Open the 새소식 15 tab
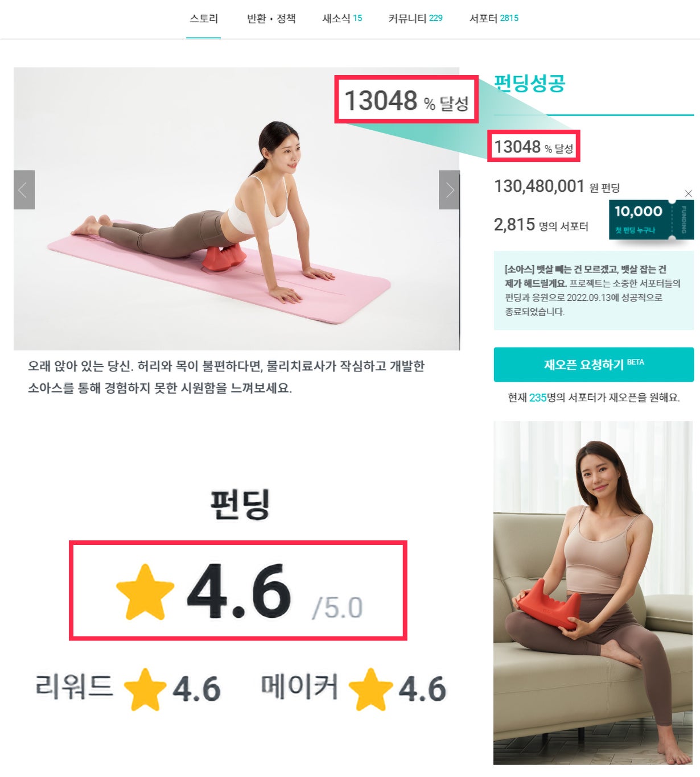The image size is (700, 777). point(342,19)
